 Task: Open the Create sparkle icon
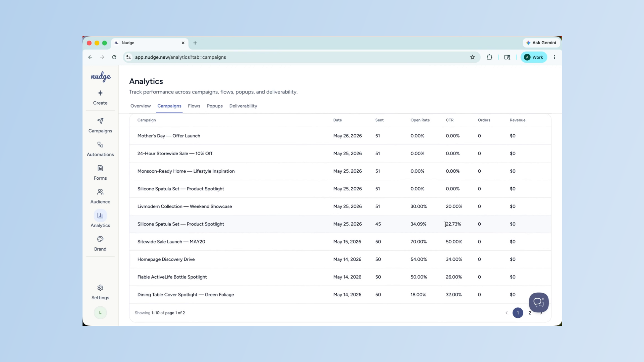point(100,93)
